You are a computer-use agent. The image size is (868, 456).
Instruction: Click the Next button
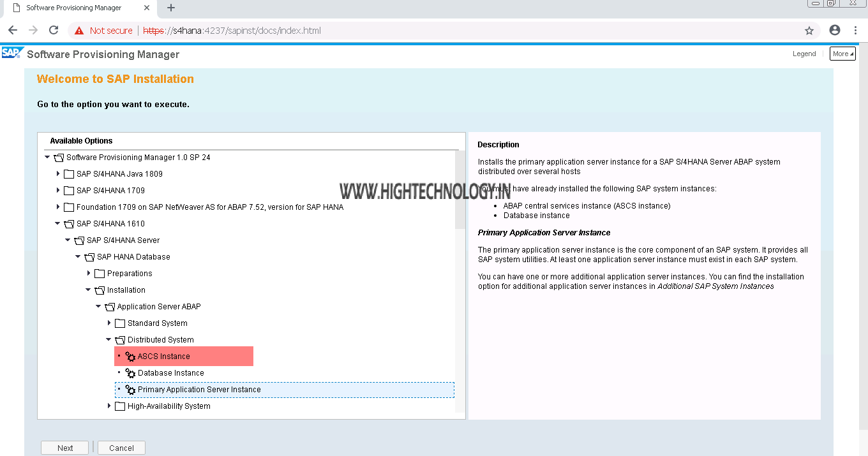[65, 448]
